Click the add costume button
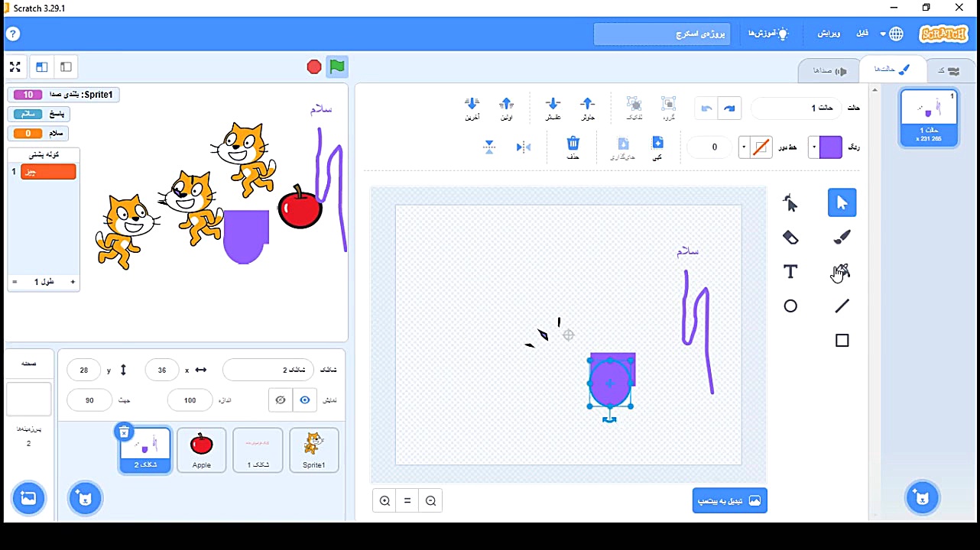Image resolution: width=980 pixels, height=550 pixels. [922, 498]
